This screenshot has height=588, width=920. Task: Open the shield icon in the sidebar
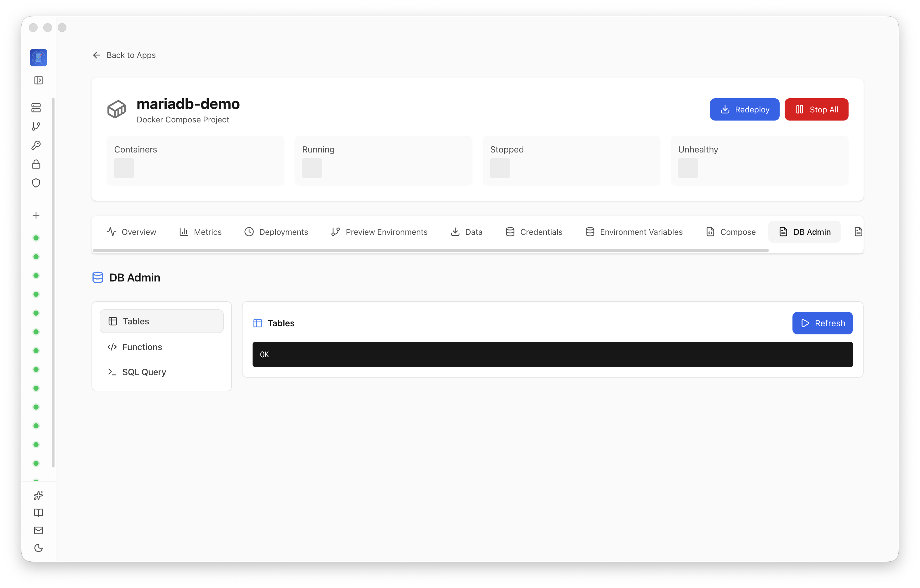[36, 183]
